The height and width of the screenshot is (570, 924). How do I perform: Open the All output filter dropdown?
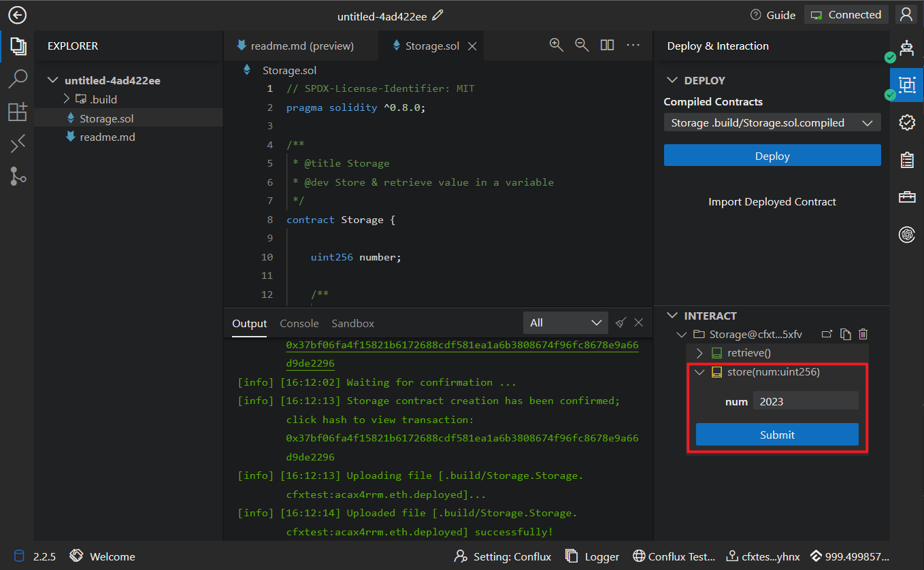[565, 322]
